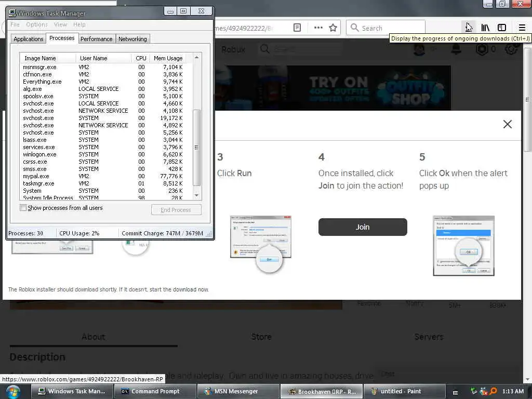
Task: Click the Roblox notifications bell icon
Action: point(456,49)
